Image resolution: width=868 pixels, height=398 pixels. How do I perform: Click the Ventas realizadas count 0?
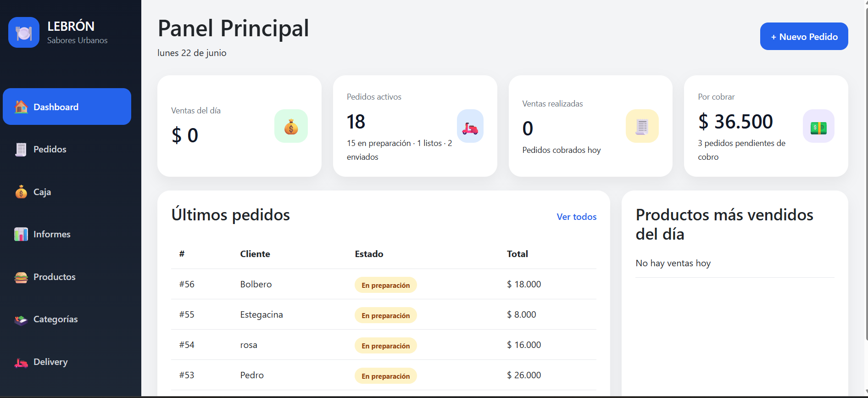click(528, 129)
